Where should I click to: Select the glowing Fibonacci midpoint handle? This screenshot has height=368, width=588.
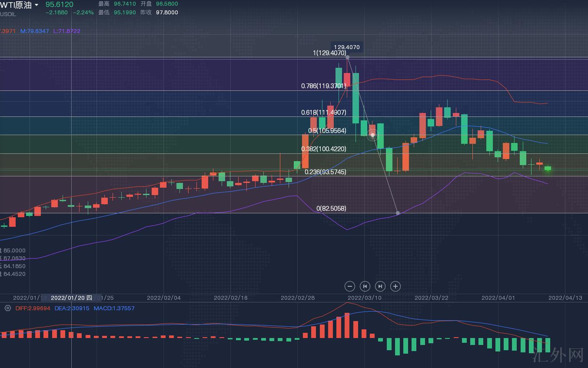[372, 135]
